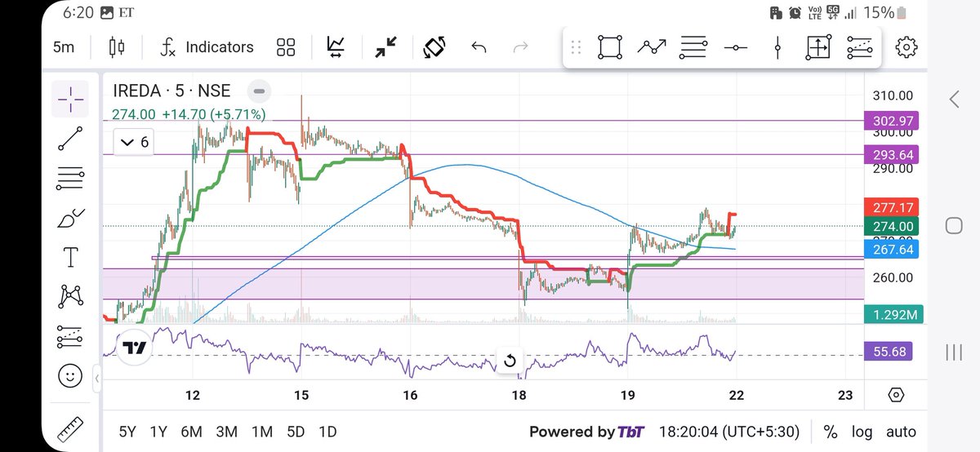Select the 1Y range
980x452 pixels.
[159, 432]
